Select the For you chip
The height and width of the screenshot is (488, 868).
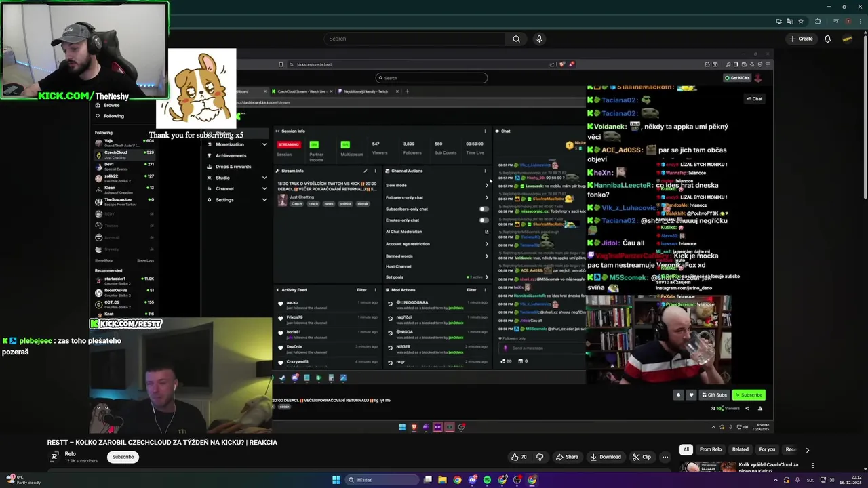[767, 449]
